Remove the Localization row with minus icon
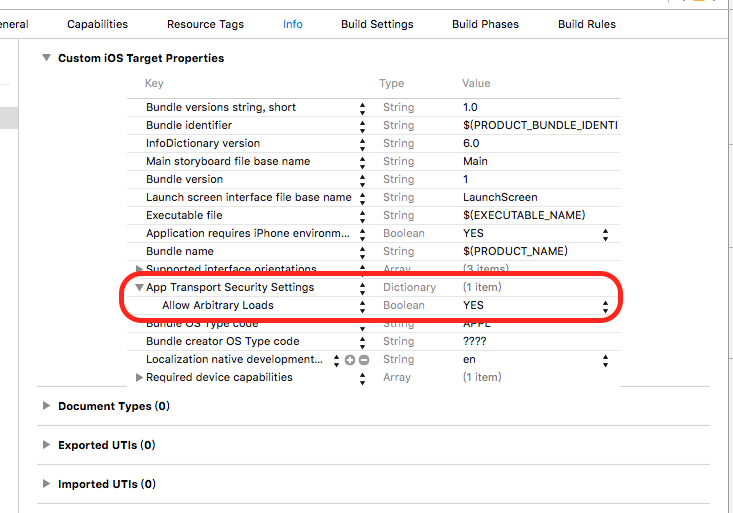This screenshot has width=733, height=513. point(364,360)
